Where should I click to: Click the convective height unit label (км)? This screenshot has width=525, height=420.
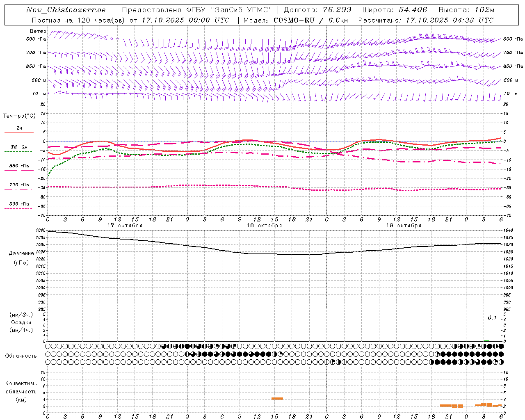point(21,399)
